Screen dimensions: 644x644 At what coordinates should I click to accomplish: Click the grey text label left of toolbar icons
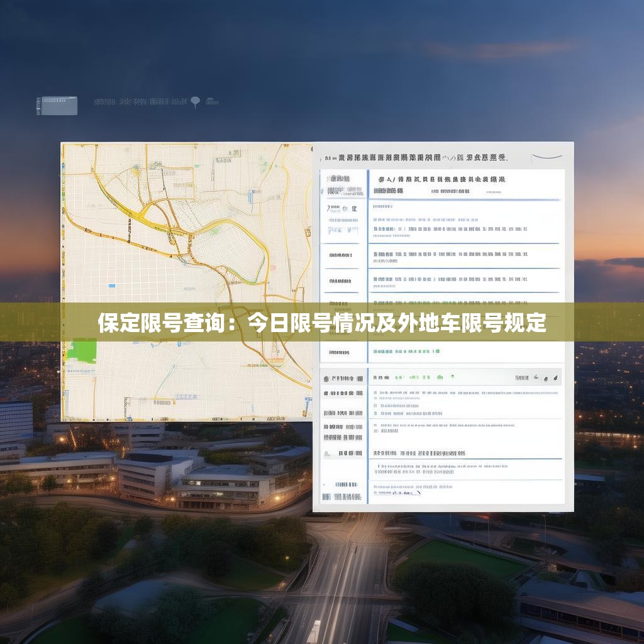521,378
